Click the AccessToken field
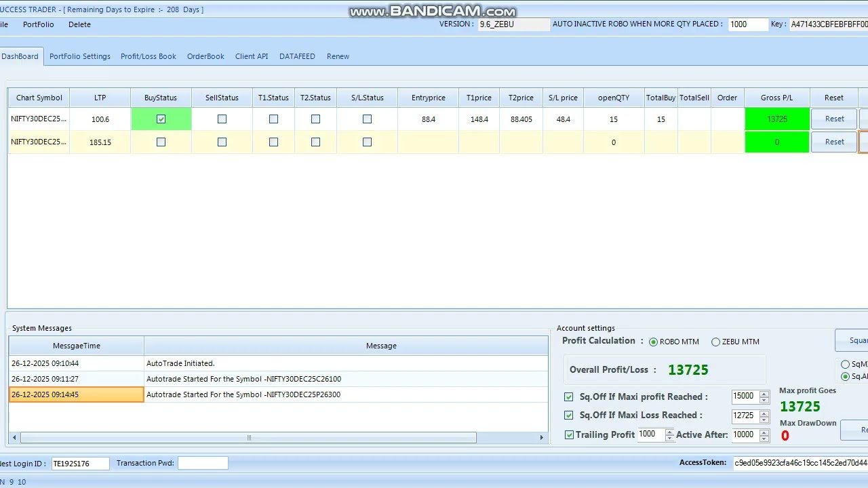Screen dimensions: 868x488 coord(800,463)
